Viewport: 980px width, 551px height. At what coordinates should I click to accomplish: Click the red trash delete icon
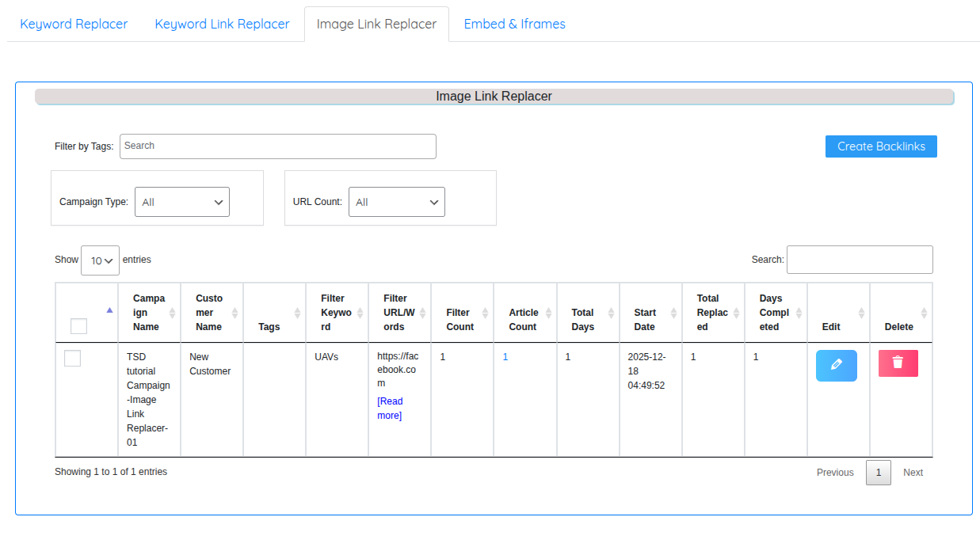pos(898,363)
